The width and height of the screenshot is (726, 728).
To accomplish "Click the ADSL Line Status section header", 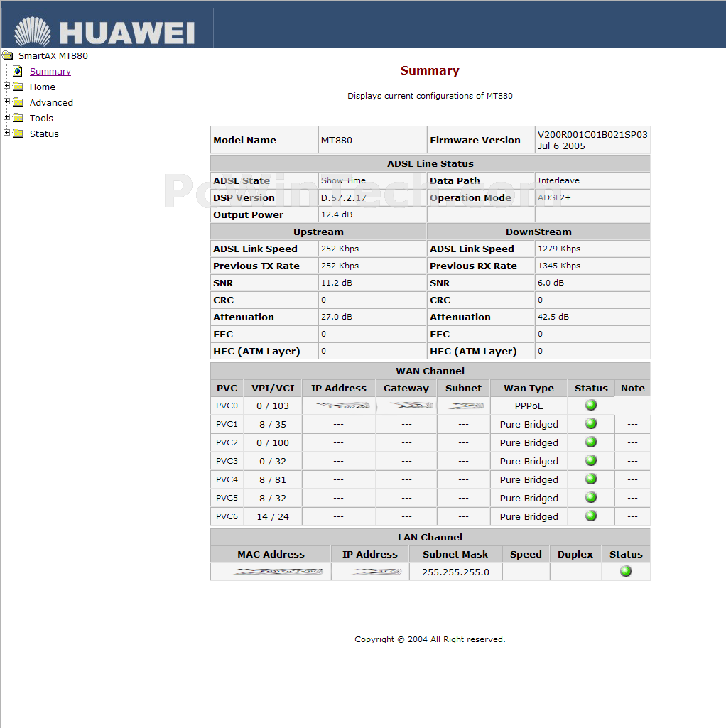I will pos(430,163).
